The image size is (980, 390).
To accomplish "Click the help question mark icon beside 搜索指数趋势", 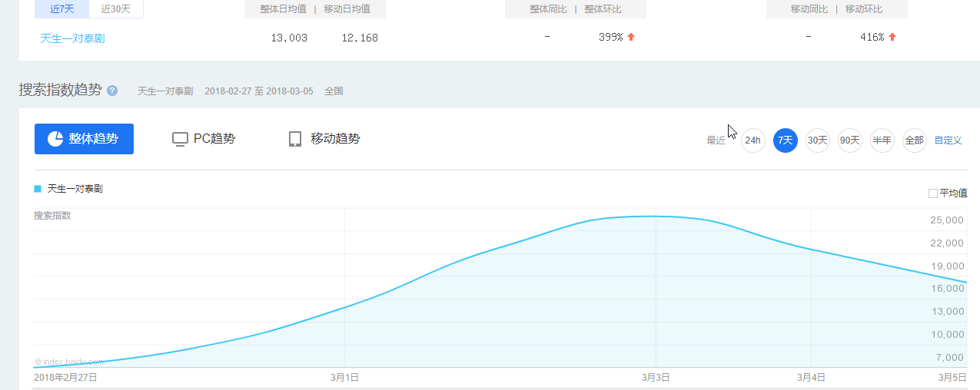I will point(112,91).
